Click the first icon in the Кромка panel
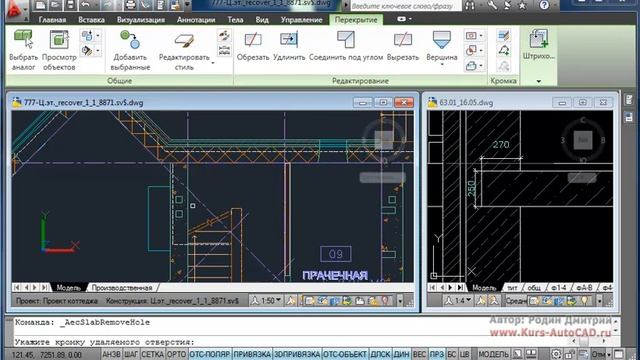Image resolution: width=640 pixels, height=360 pixels. pos(504,36)
